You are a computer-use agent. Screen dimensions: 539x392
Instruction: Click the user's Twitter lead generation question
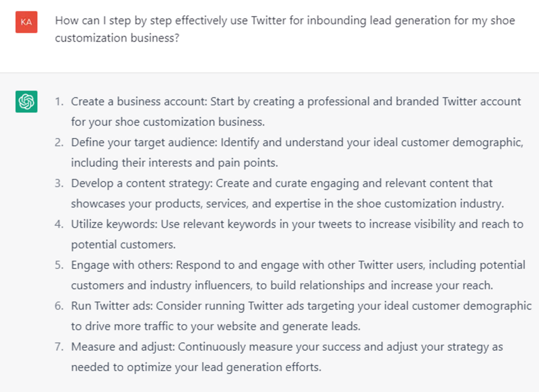(285, 29)
